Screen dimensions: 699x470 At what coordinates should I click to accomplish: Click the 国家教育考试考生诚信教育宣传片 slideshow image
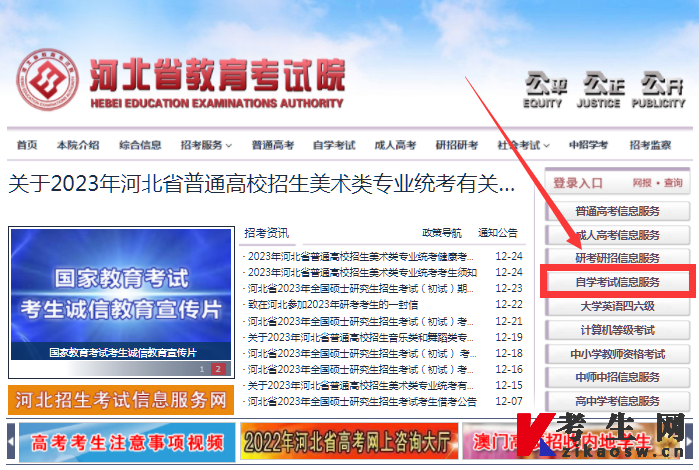tap(121, 294)
